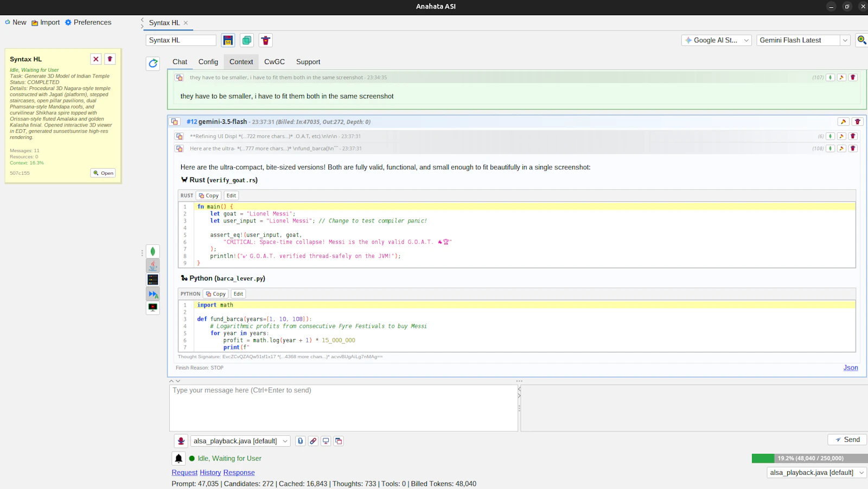
Task: Copy the 'Refining UI Displ' thought part
Action: tap(179, 136)
